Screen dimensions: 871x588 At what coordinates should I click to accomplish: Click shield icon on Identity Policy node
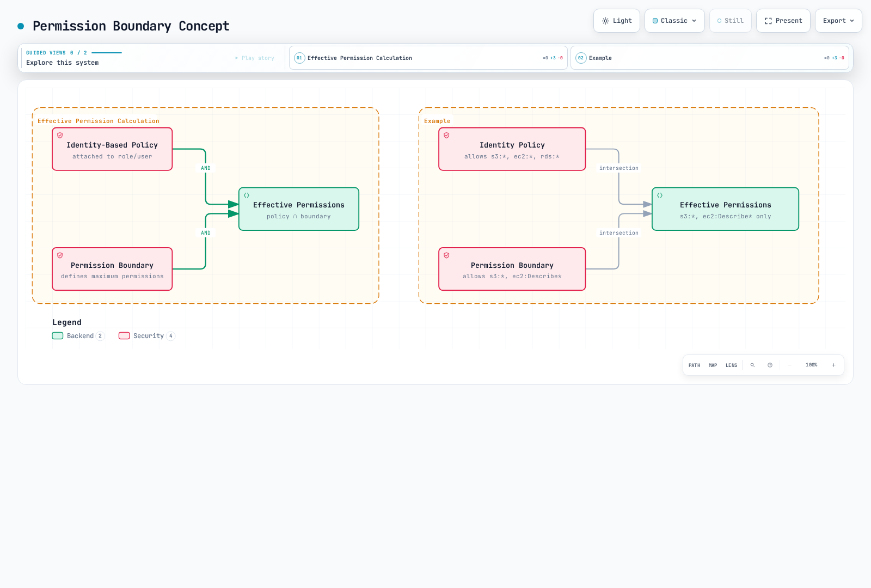(x=446, y=136)
